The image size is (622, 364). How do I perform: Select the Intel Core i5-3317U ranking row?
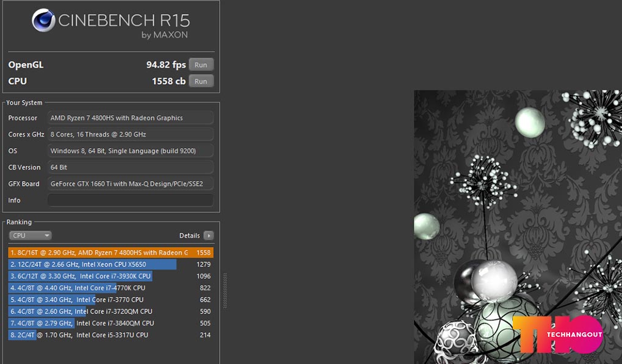110,335
